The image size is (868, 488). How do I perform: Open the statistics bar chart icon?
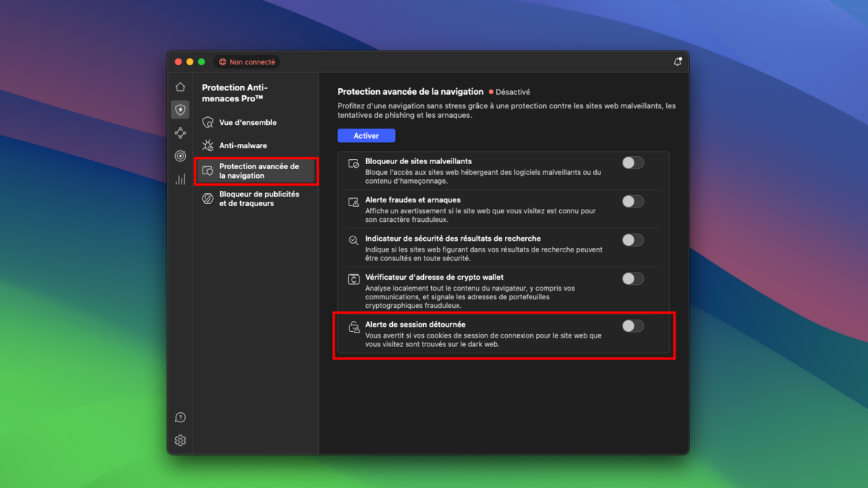[x=180, y=179]
